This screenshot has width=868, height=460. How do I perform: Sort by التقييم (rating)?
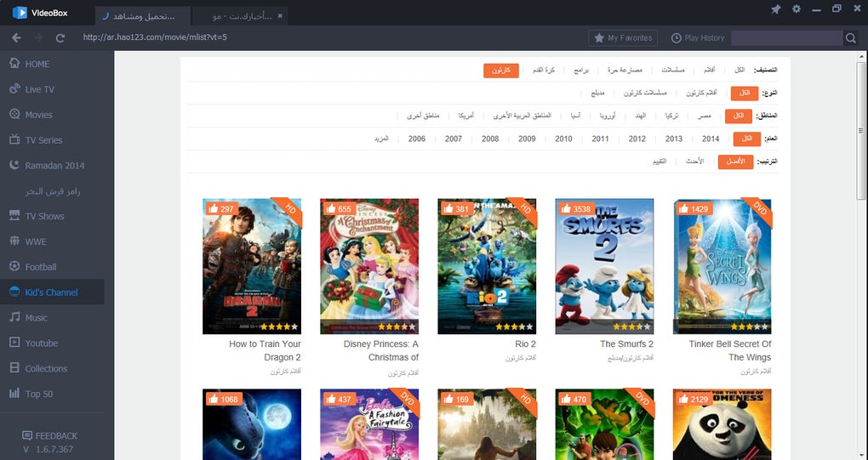pyautogui.click(x=660, y=162)
